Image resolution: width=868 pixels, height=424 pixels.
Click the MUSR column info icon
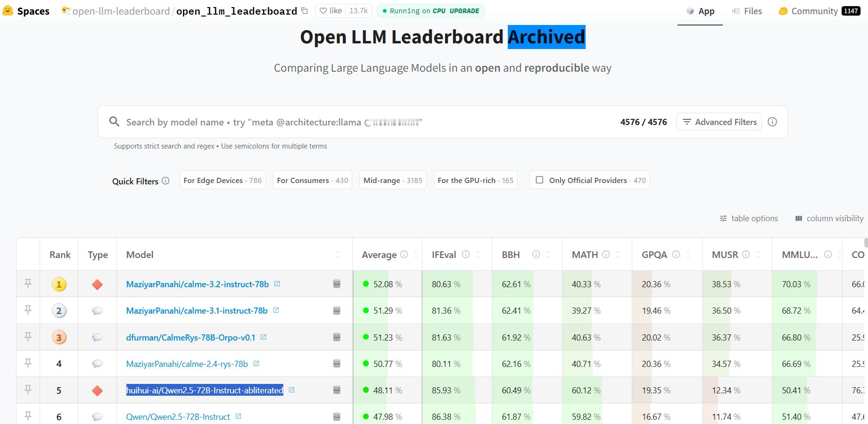746,254
